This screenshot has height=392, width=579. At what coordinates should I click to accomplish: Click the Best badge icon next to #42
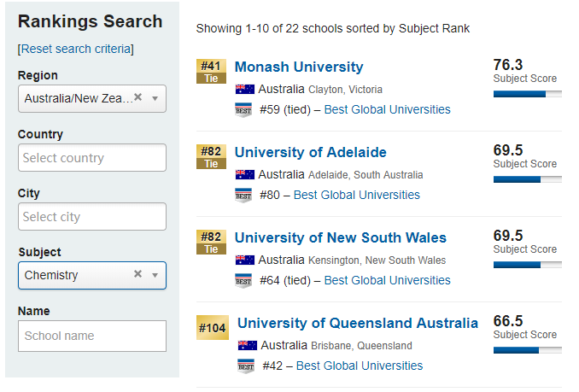pyautogui.click(x=246, y=366)
